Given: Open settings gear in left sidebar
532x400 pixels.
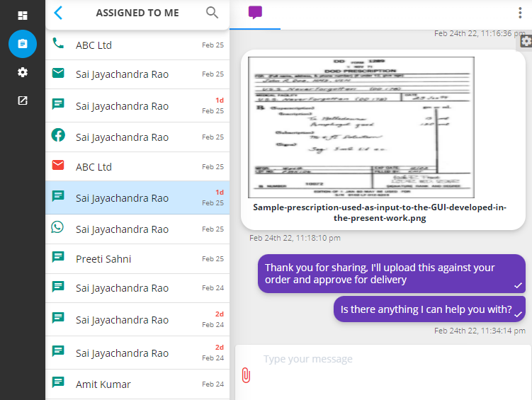Looking at the screenshot, I should (x=23, y=72).
